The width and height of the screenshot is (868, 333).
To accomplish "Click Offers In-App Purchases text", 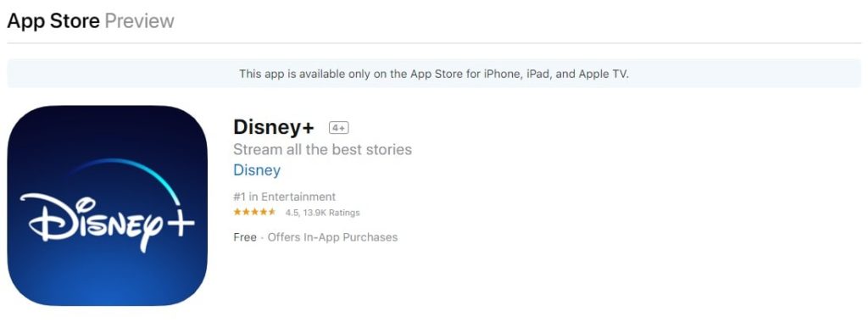I will [x=332, y=237].
